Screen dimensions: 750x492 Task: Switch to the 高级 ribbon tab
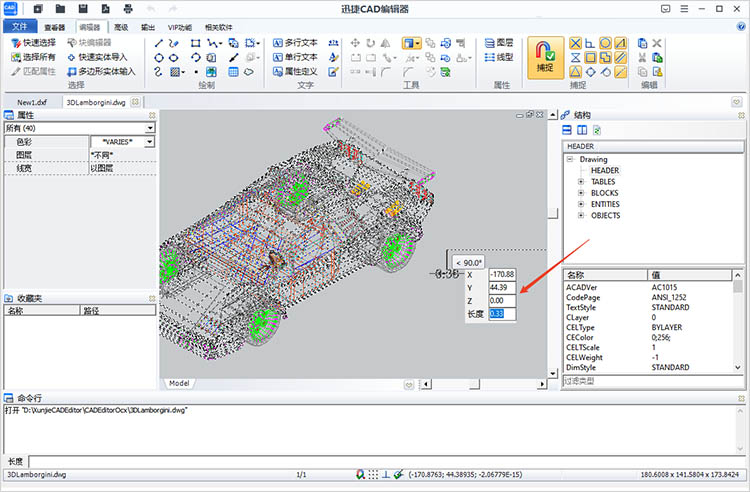(x=121, y=27)
